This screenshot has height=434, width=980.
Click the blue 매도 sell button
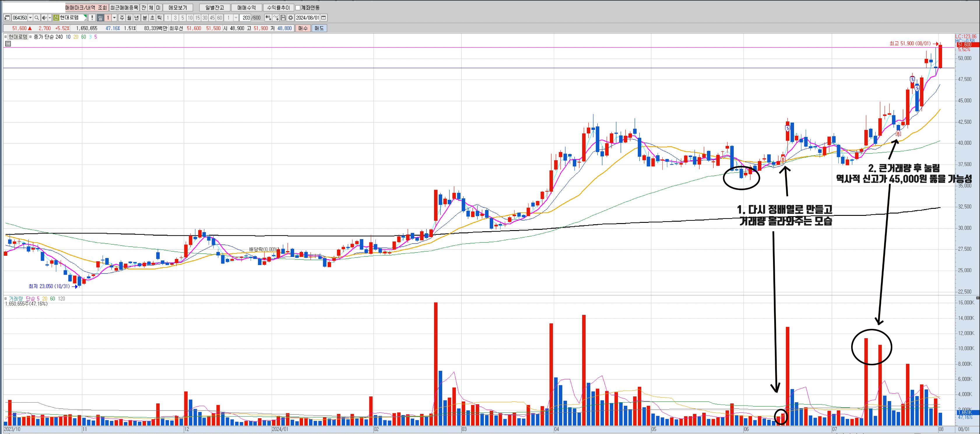[x=319, y=28]
